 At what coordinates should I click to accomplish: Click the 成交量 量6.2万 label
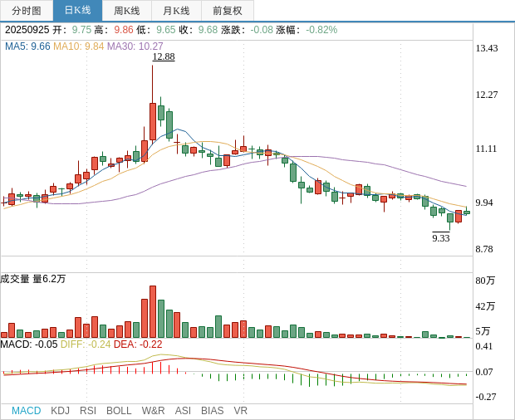tap(33, 279)
